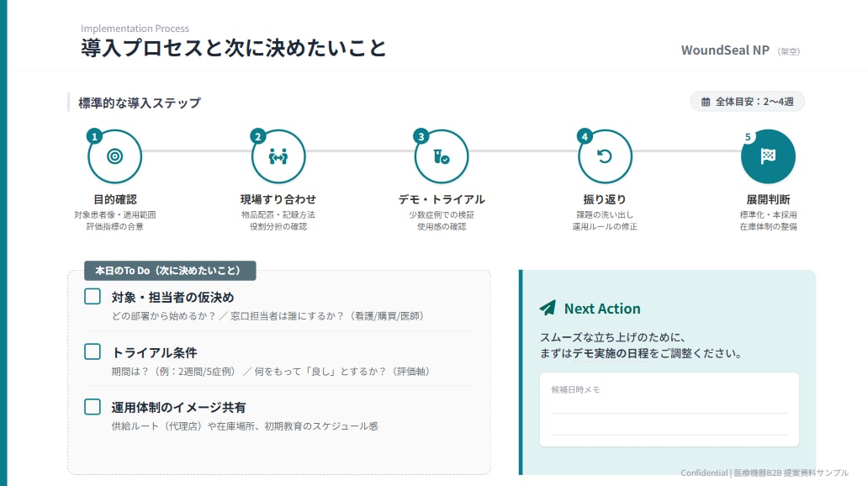The width and height of the screenshot is (868, 486).
Task: Click the 標準化・本採用 description
Action: tap(768, 214)
